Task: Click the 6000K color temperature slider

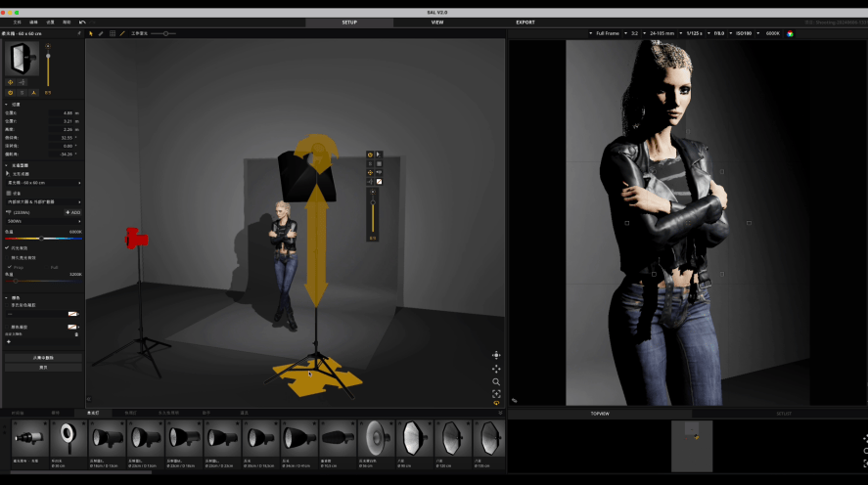Action: [43, 239]
